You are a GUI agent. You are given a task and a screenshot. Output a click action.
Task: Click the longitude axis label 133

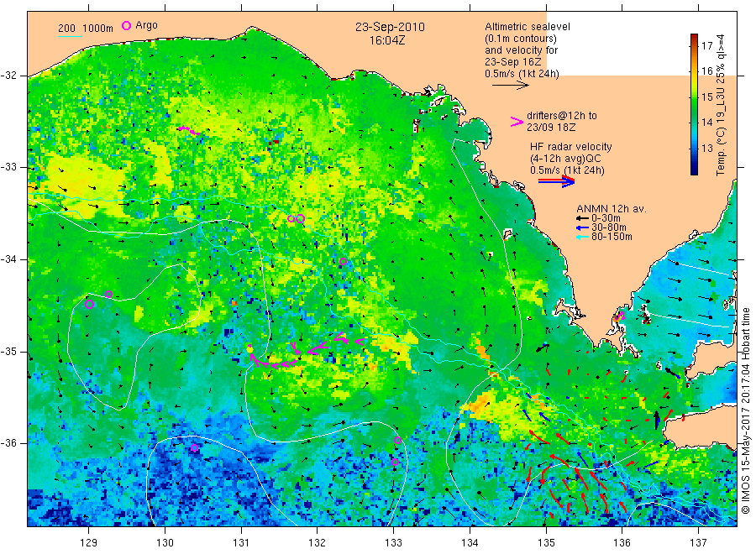click(x=393, y=543)
